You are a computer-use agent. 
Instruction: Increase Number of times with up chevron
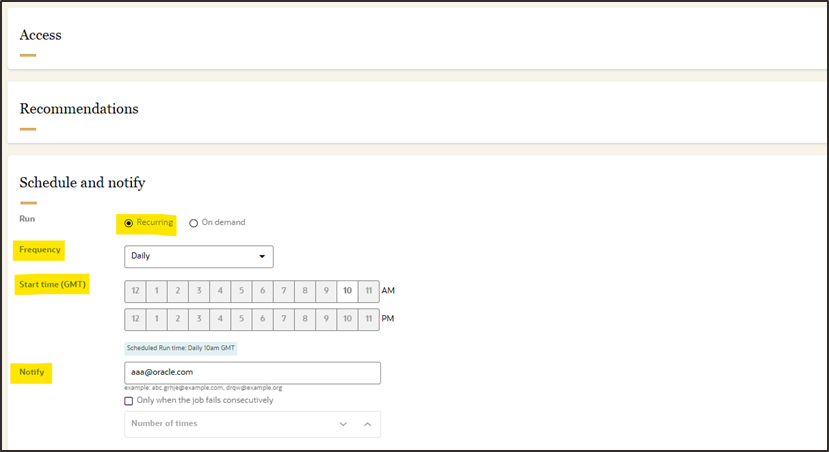point(367,424)
